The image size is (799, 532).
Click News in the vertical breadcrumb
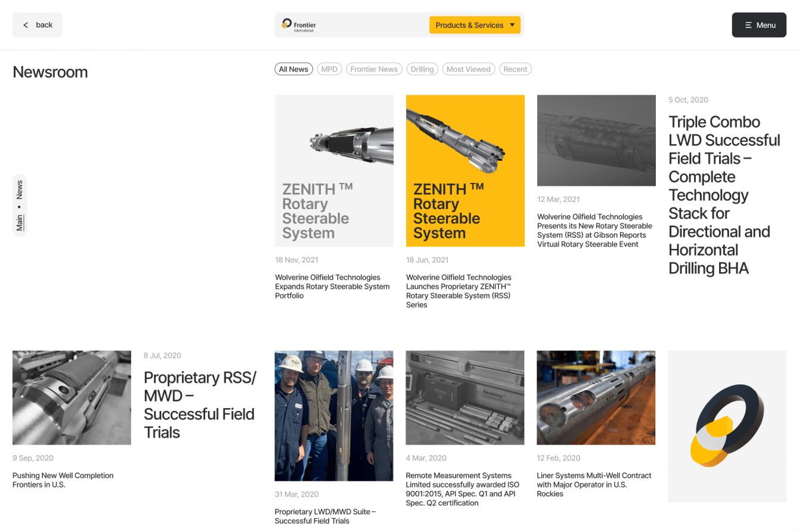(x=20, y=189)
